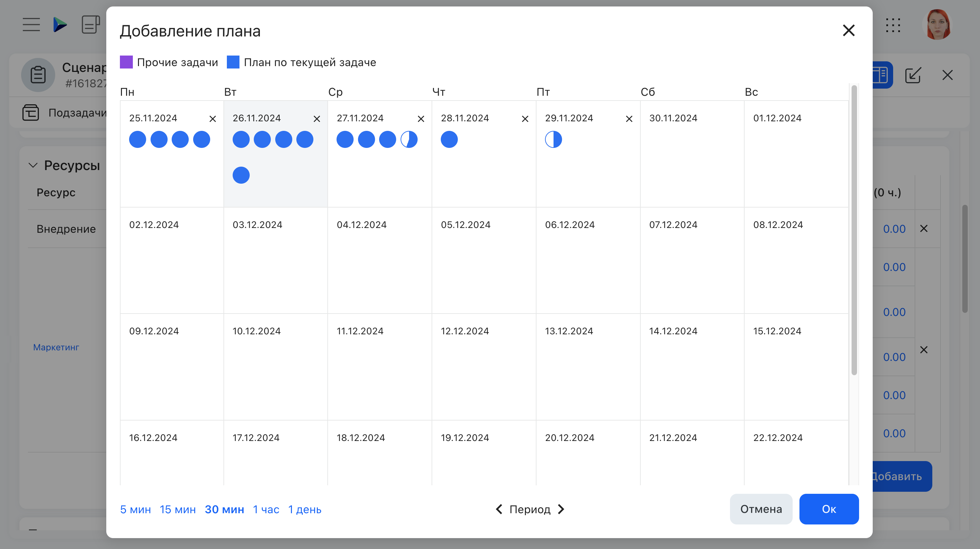Viewport: 980px width, 549px height.
Task: Click the half-filled circle on 29.11.2024
Action: (x=554, y=139)
